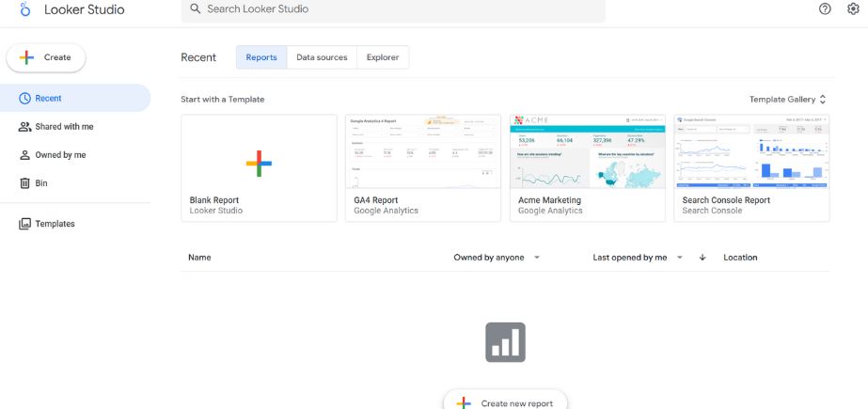The height and width of the screenshot is (409, 868).
Task: Expand the Template Gallery
Action: pos(788,100)
